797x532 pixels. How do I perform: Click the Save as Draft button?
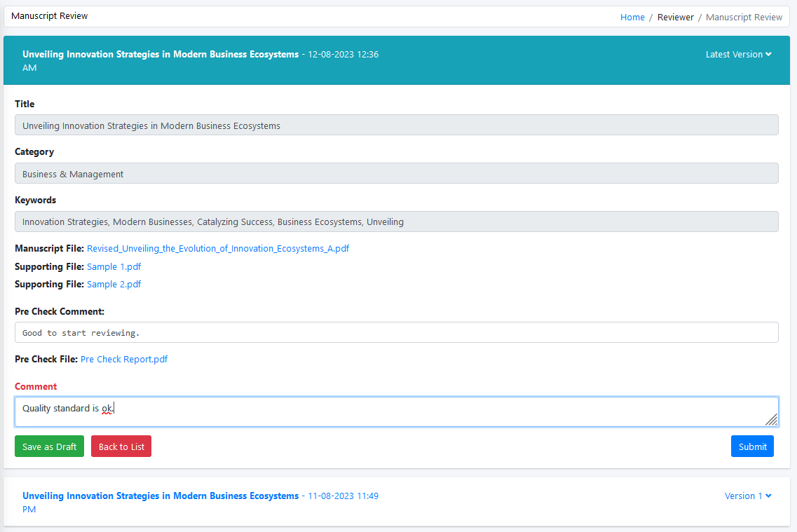[49, 446]
